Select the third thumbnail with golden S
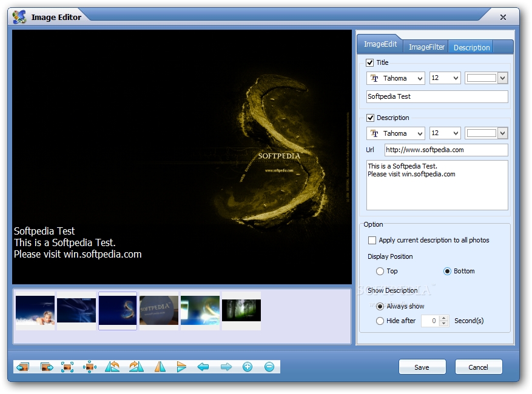Image resolution: width=532 pixels, height=394 pixels. (118, 310)
